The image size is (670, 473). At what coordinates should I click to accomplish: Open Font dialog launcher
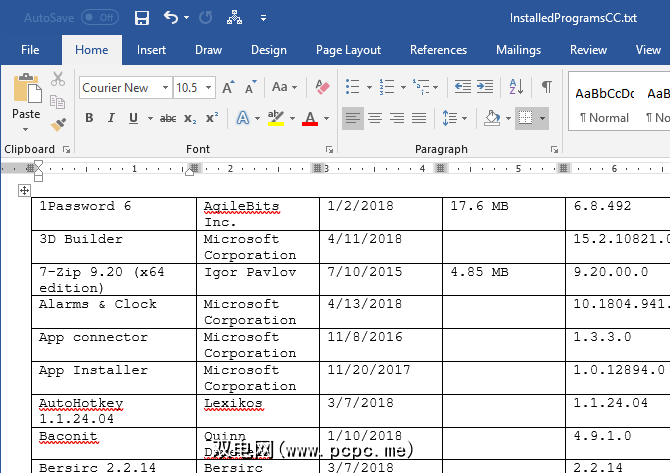pos(329,149)
